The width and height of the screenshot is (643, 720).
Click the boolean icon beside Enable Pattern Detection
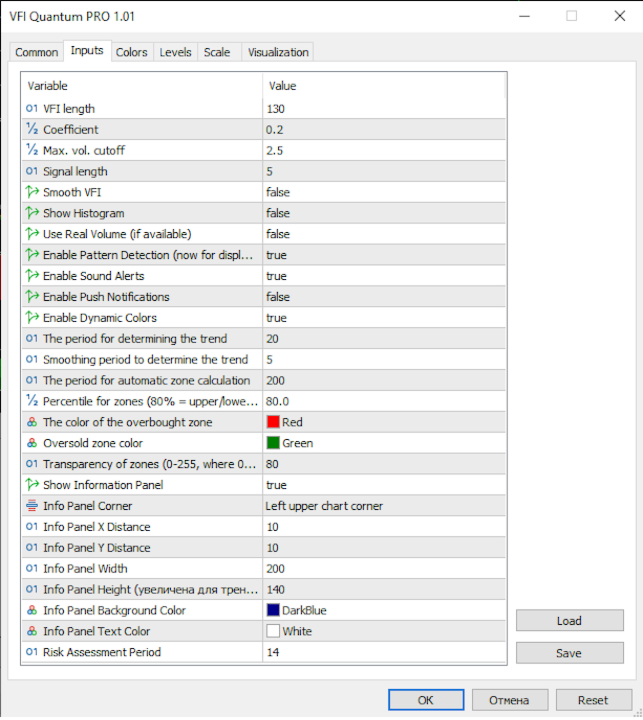32,255
